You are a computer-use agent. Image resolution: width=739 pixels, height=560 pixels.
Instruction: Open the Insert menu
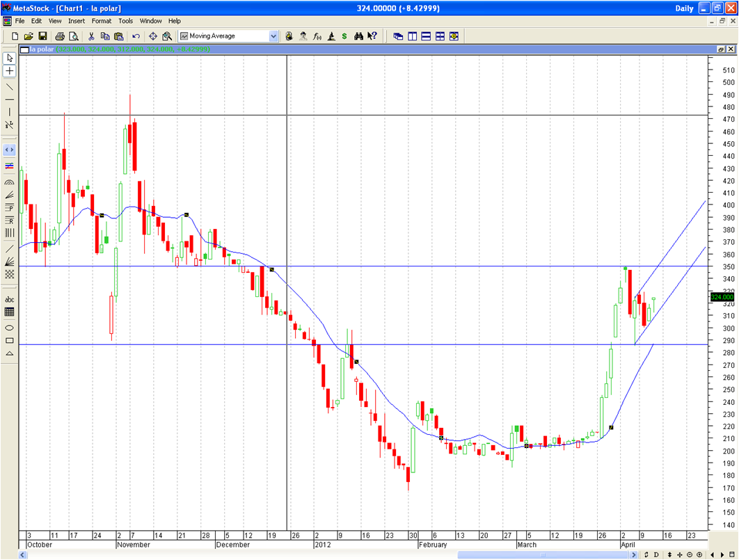click(x=77, y=21)
